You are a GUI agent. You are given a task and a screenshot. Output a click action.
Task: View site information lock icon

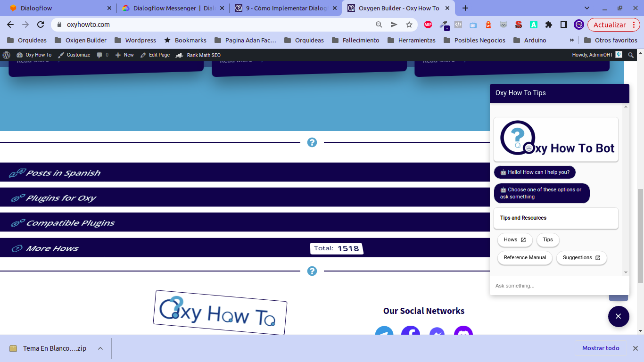point(59,25)
